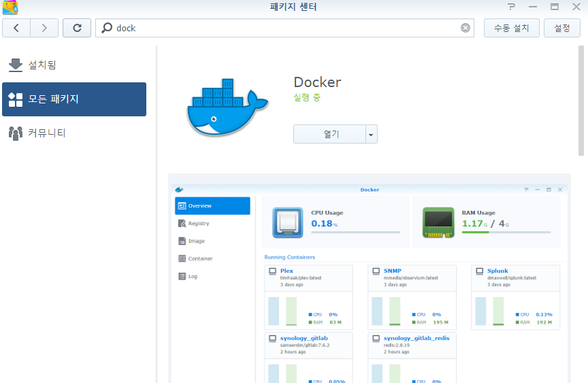Screen dimensions: 588x383
Task: Click Overview tab in the Docker screenshot
Action: click(212, 205)
